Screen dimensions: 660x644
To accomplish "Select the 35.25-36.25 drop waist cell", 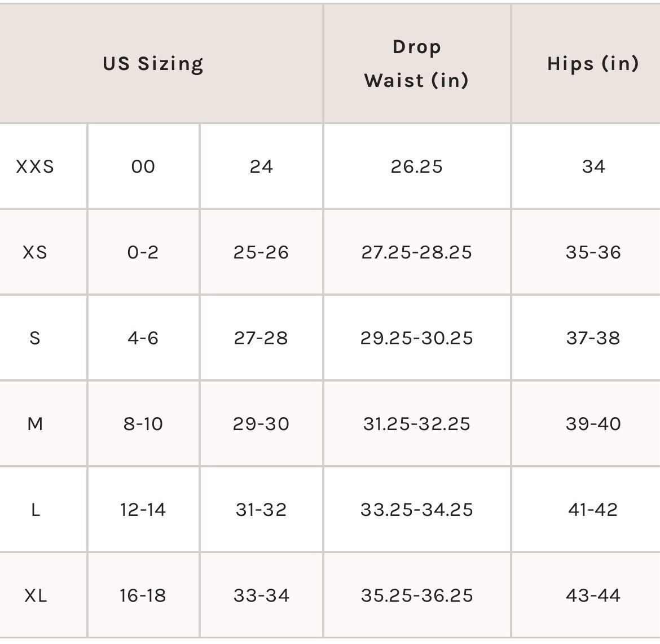I will click(417, 595).
